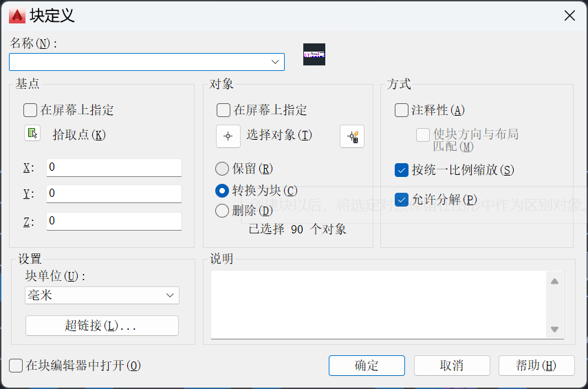The width and height of the screenshot is (588, 389).
Task: Close the 块定义 dialog
Action: (x=569, y=16)
